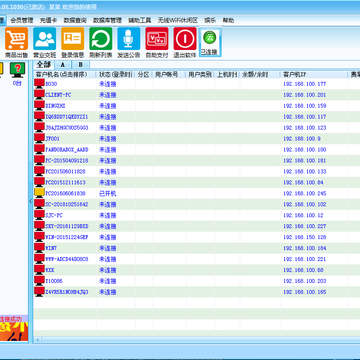Collapse the left sidebar with the arrow handle
Viewport: 360px width, 360px height.
coord(31,201)
